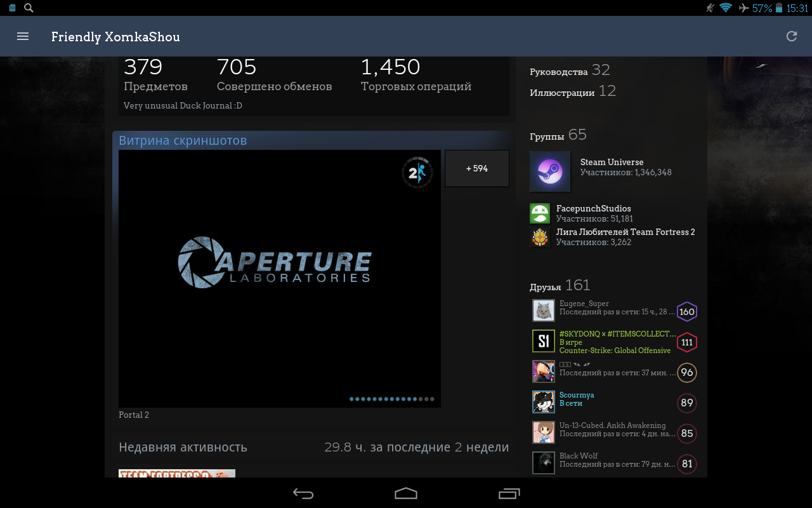The height and width of the screenshot is (508, 812).
Task: Tap the muted sound status icon
Action: 710,8
